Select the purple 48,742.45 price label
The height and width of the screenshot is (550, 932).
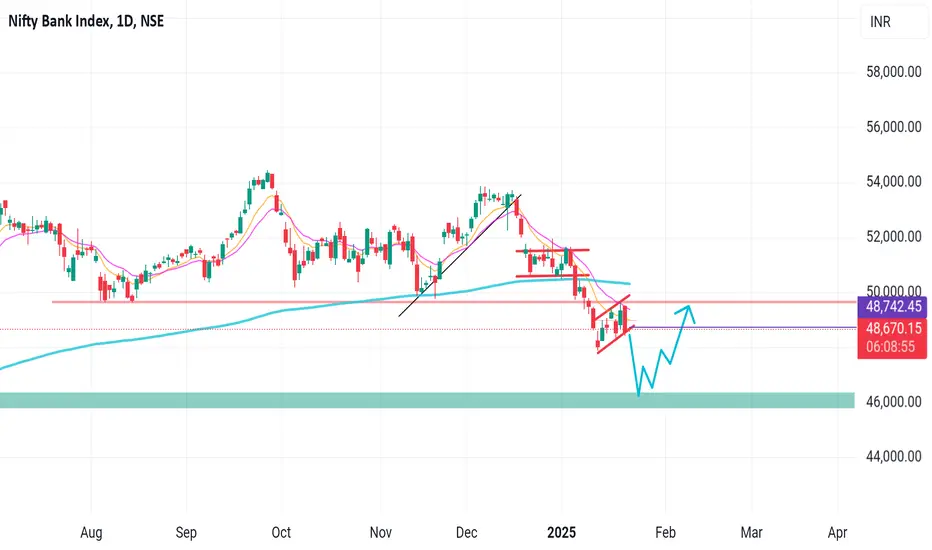tap(892, 307)
